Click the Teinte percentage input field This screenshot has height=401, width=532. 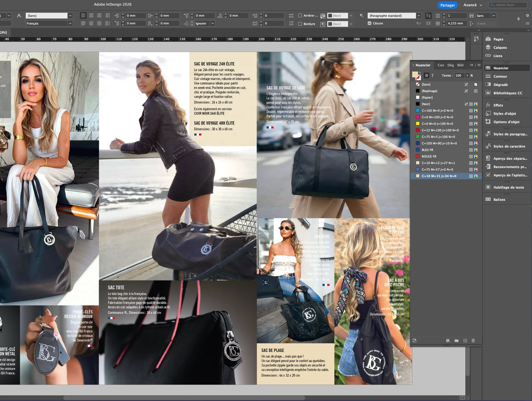click(459, 76)
